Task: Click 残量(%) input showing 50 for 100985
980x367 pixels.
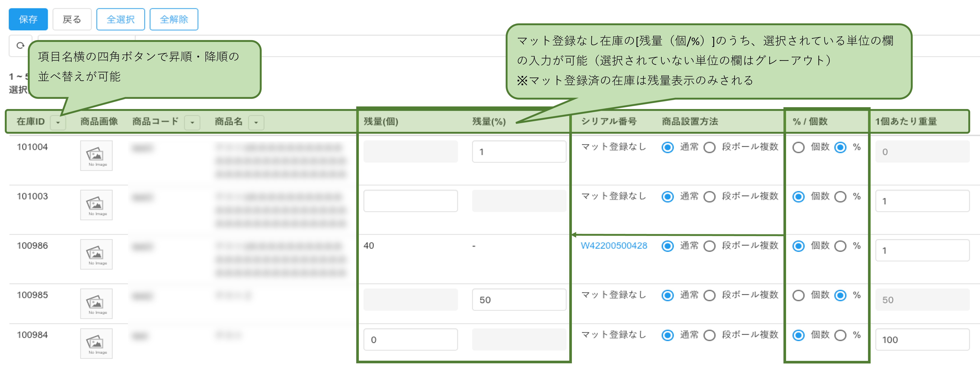Action: 519,300
